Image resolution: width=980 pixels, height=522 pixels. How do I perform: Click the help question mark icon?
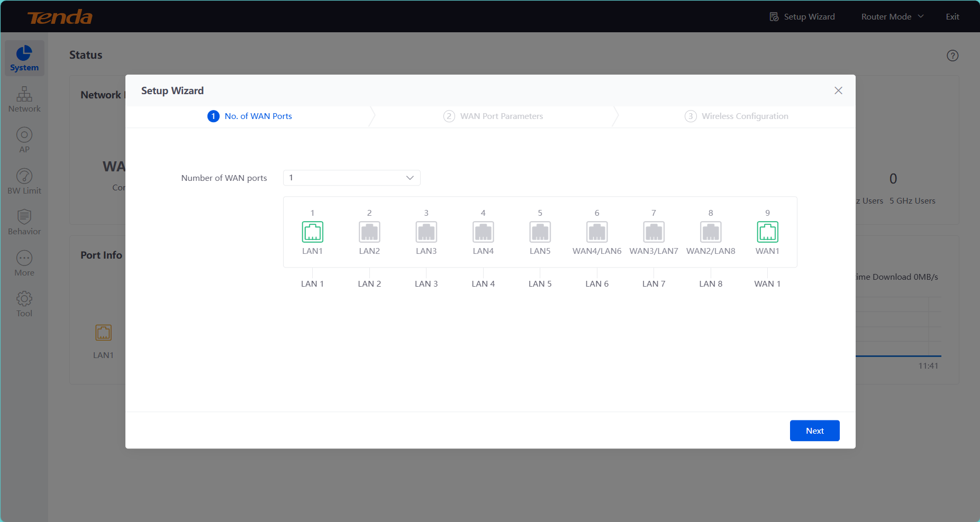(x=952, y=56)
